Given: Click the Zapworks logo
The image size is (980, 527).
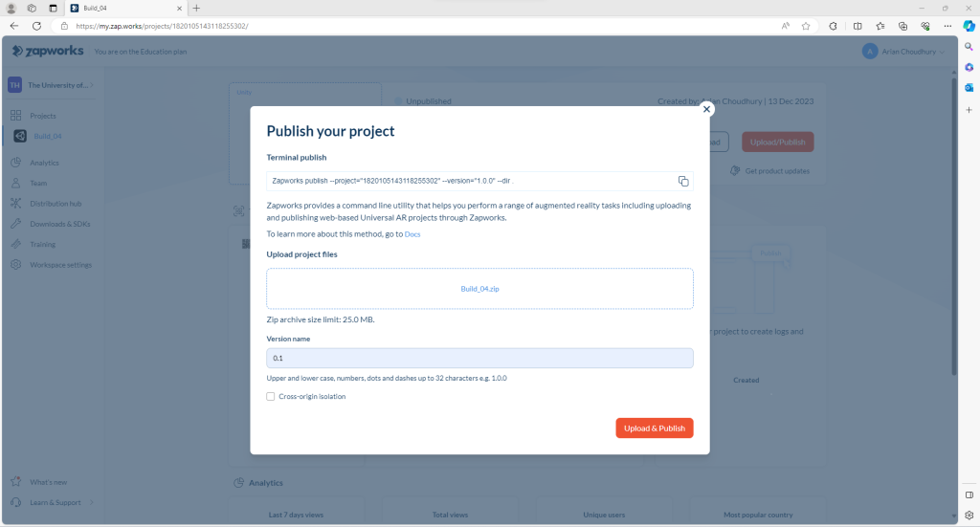Looking at the screenshot, I should point(48,51).
